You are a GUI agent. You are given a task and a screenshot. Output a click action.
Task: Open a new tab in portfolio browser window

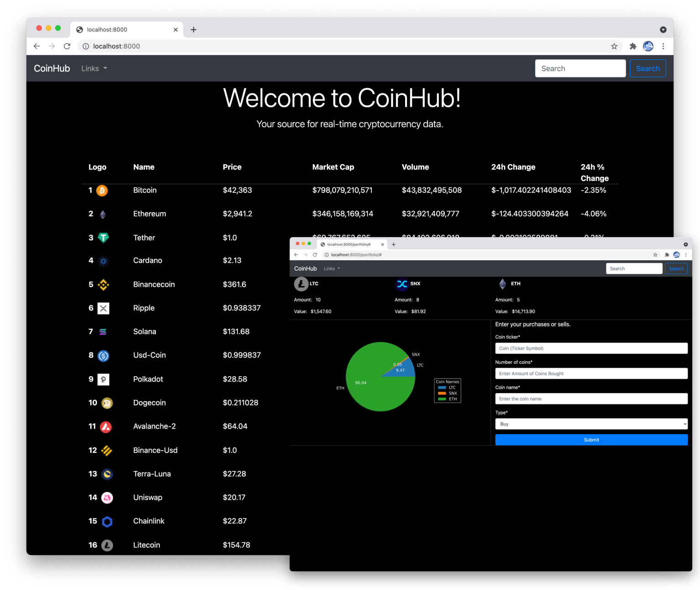click(x=394, y=244)
